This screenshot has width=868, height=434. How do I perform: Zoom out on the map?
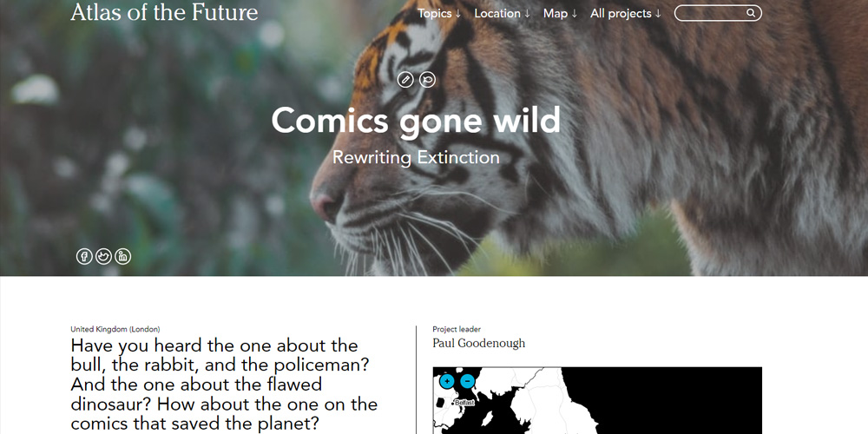[x=467, y=381]
